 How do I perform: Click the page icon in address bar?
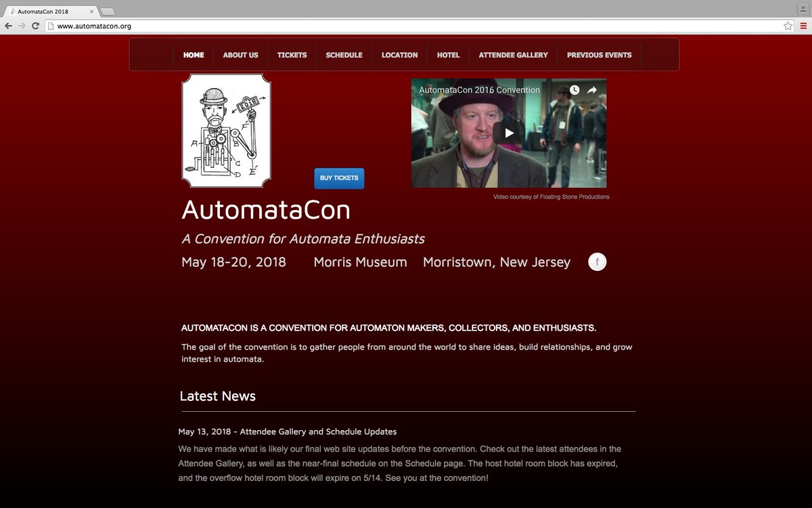tap(51, 26)
